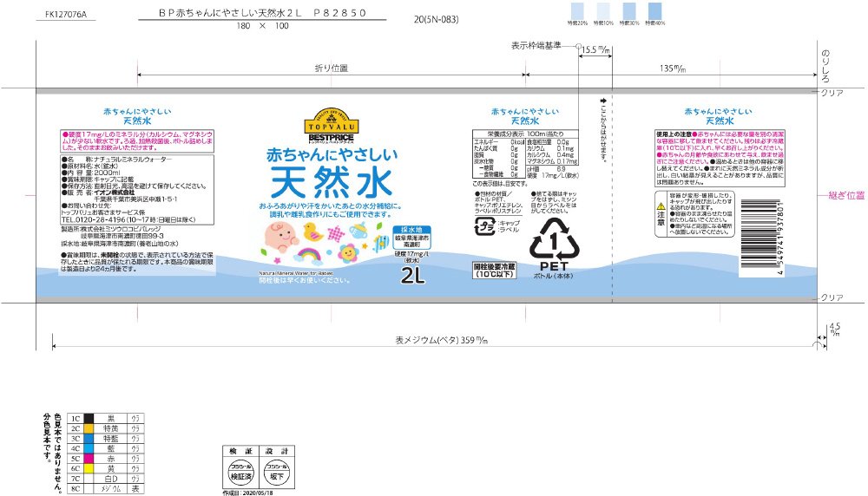The width and height of the screenshot is (868, 496).
Task: Click the のりしろ vertical label
Action: [825, 66]
